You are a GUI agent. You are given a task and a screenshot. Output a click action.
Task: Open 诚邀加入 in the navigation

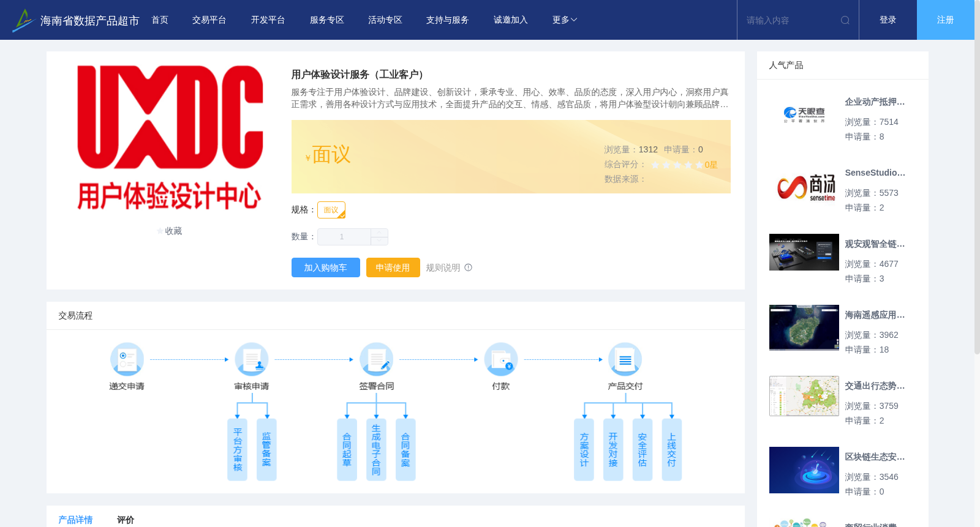(x=511, y=20)
